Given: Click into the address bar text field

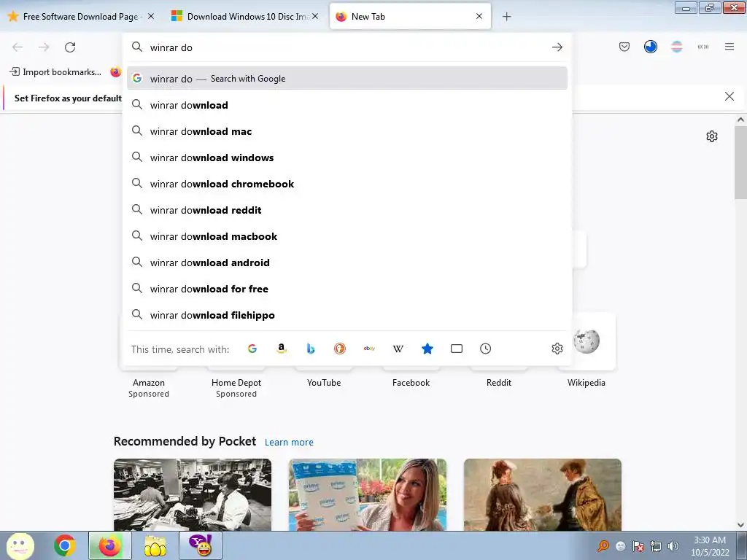Looking at the screenshot, I should pyautogui.click(x=347, y=47).
